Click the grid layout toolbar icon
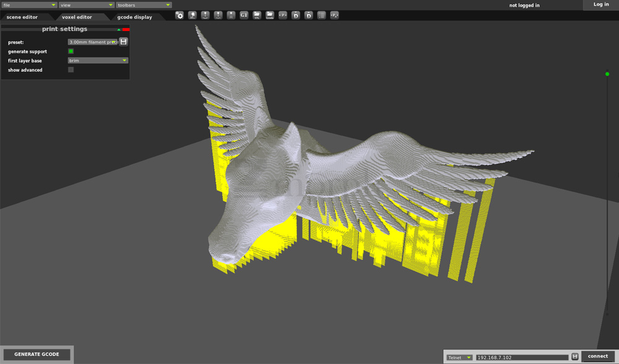 (x=321, y=15)
